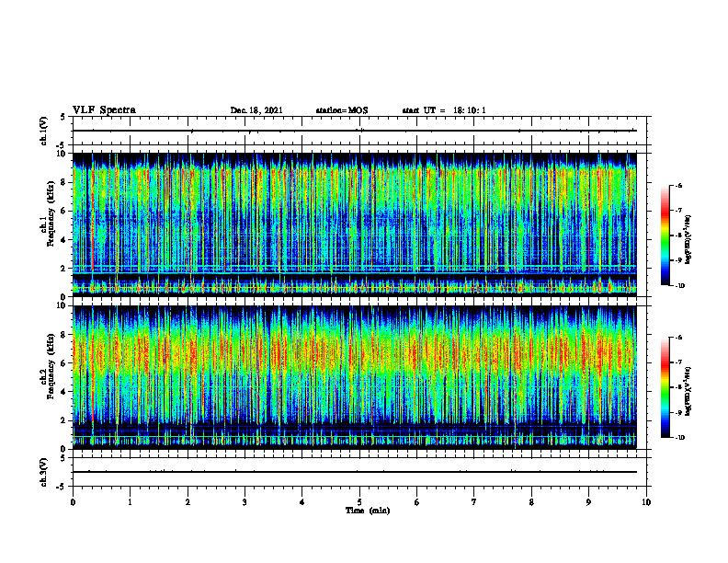Click the time axis tick label "5"
Screen dimensions: 728x563
[359, 502]
